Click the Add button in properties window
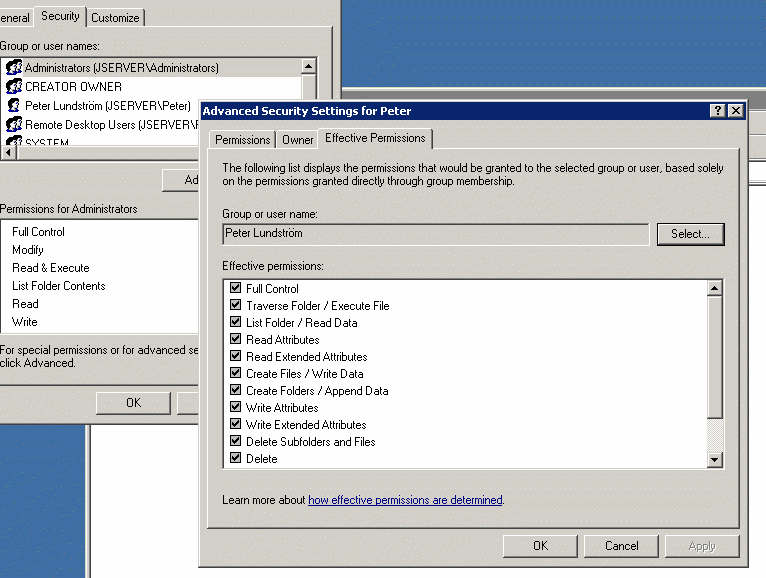The height and width of the screenshot is (578, 766). (181, 180)
